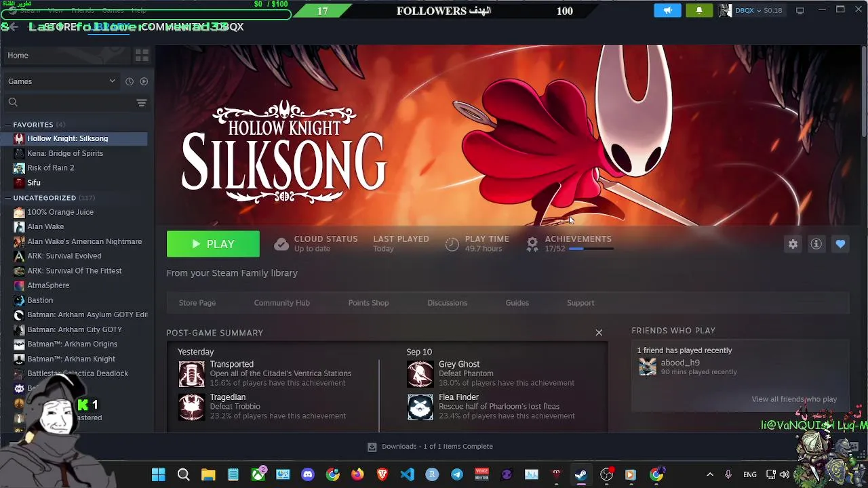Open the Guides link
Screen dimensions: 868x488
517,303
